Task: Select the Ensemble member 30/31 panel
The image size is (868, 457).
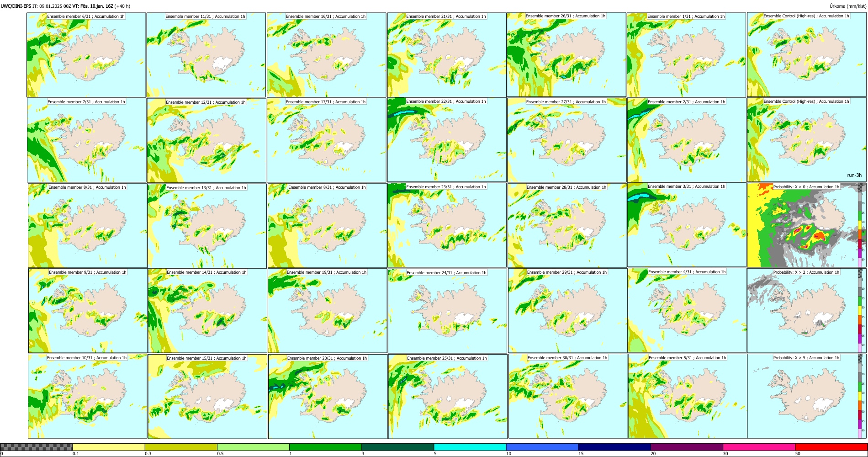Action: point(568,396)
